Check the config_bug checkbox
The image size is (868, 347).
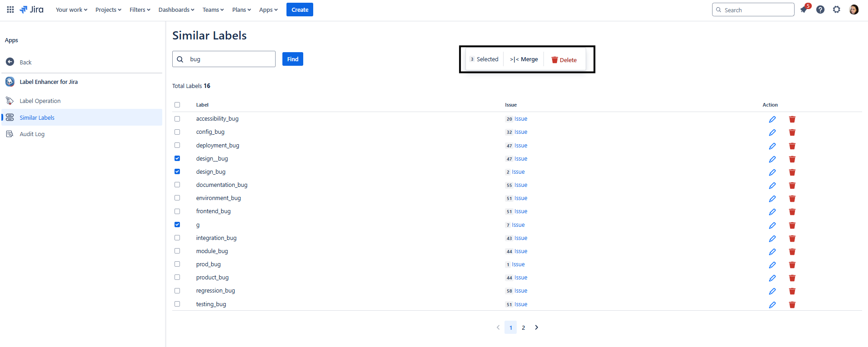point(177,132)
